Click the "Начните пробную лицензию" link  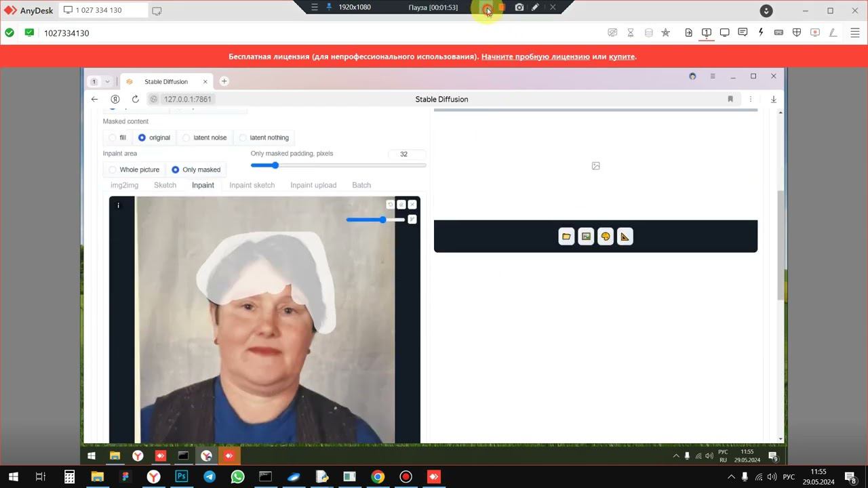click(x=536, y=56)
